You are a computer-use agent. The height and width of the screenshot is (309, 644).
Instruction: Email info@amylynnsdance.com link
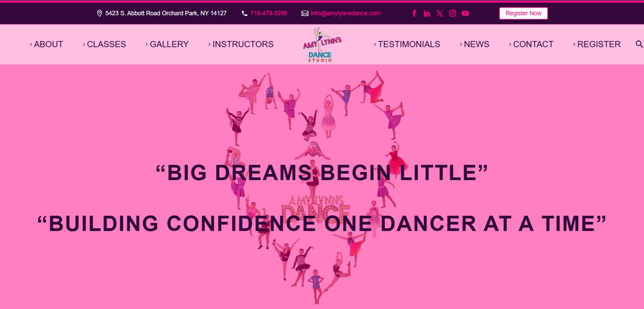345,13
